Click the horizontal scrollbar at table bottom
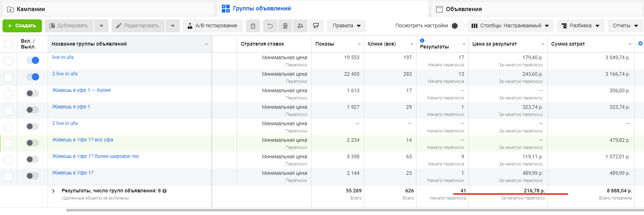Image resolution: width=644 pixels, height=215 pixels. (x=323, y=210)
